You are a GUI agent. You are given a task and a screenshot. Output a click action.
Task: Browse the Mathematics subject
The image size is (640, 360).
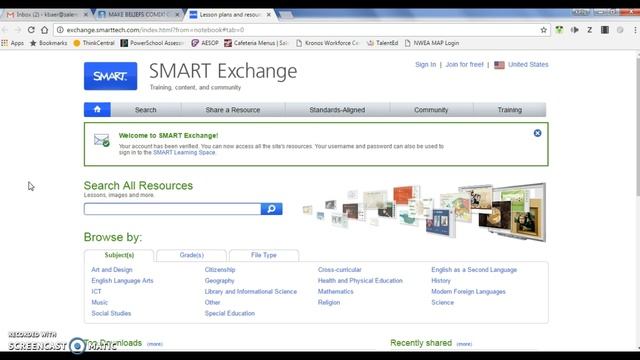pyautogui.click(x=336, y=291)
